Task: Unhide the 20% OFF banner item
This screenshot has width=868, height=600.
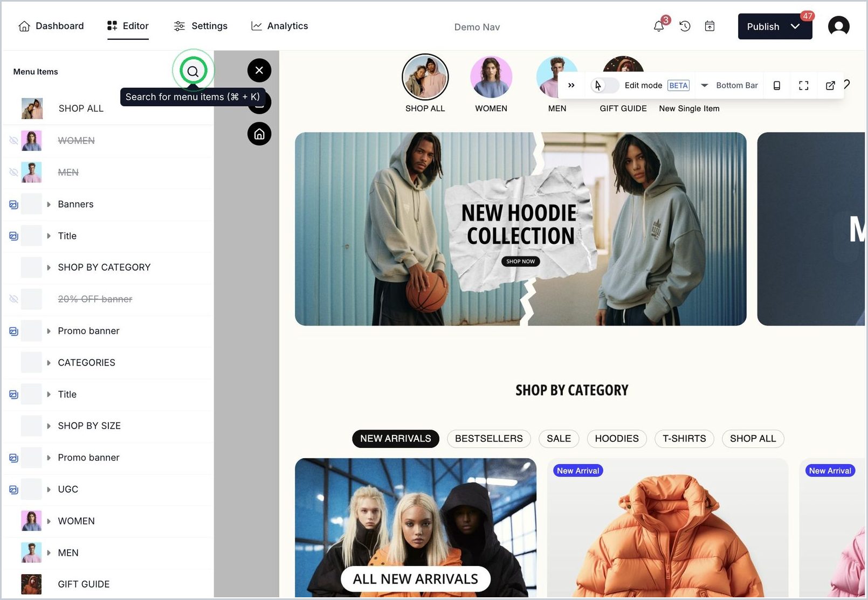Action: pos(14,299)
